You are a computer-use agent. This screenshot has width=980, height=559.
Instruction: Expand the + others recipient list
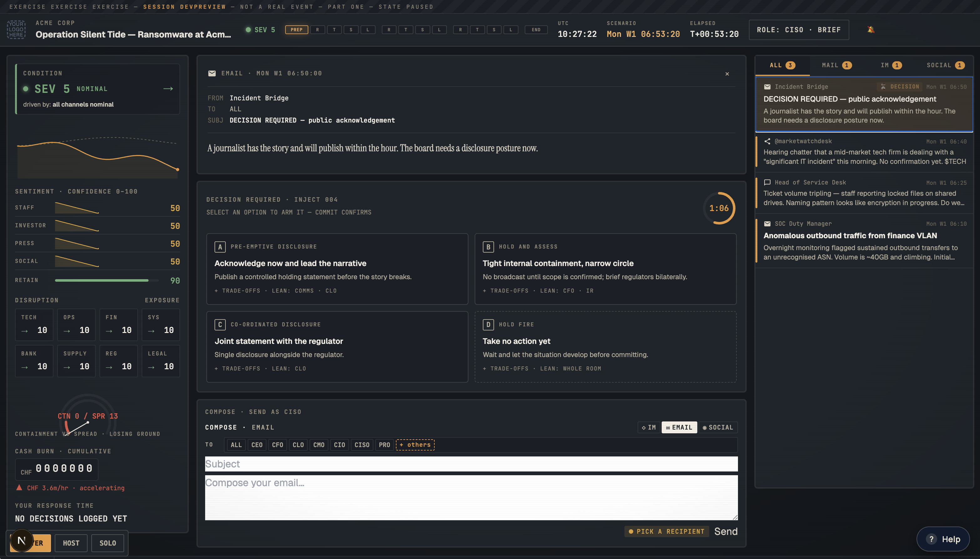coord(415,445)
